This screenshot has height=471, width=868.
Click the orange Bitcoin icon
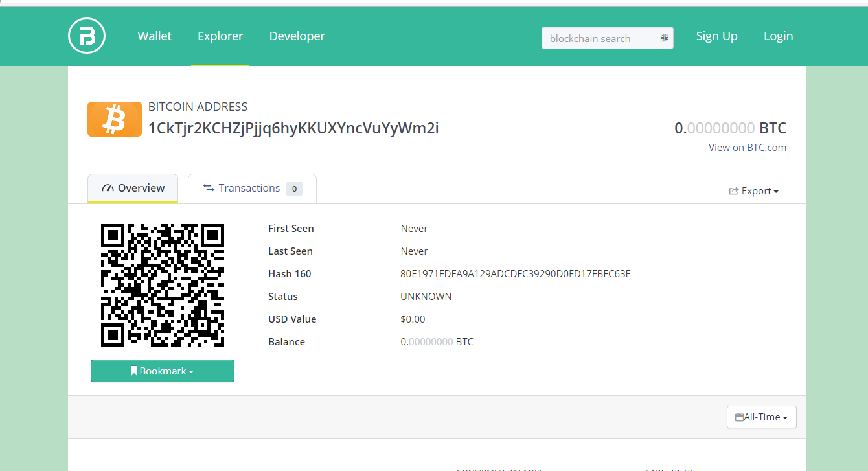pyautogui.click(x=115, y=119)
